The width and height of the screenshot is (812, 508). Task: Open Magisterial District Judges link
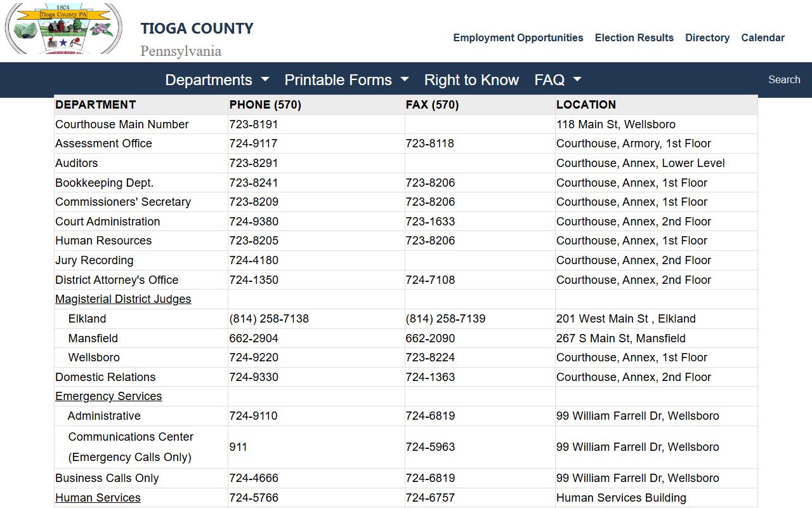123,299
